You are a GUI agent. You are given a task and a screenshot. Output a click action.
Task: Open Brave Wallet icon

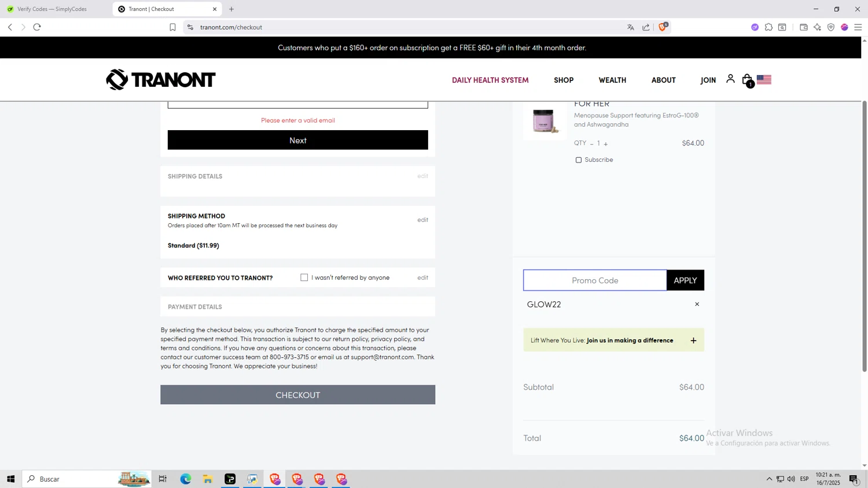(804, 27)
